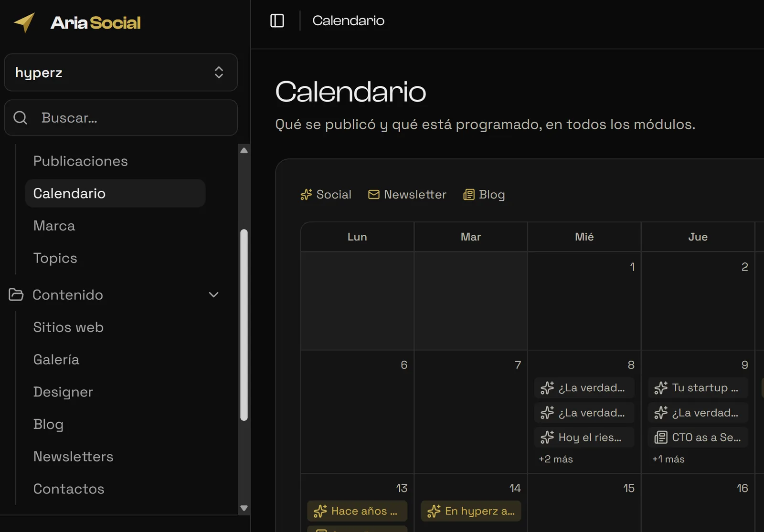Click the Calendario breadcrumb title in header

click(x=348, y=21)
